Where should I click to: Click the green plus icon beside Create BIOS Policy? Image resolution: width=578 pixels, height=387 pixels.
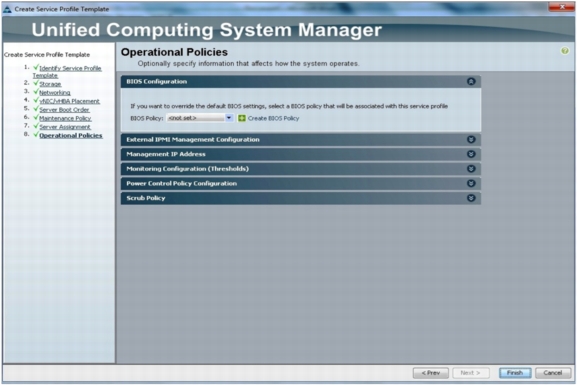click(242, 118)
